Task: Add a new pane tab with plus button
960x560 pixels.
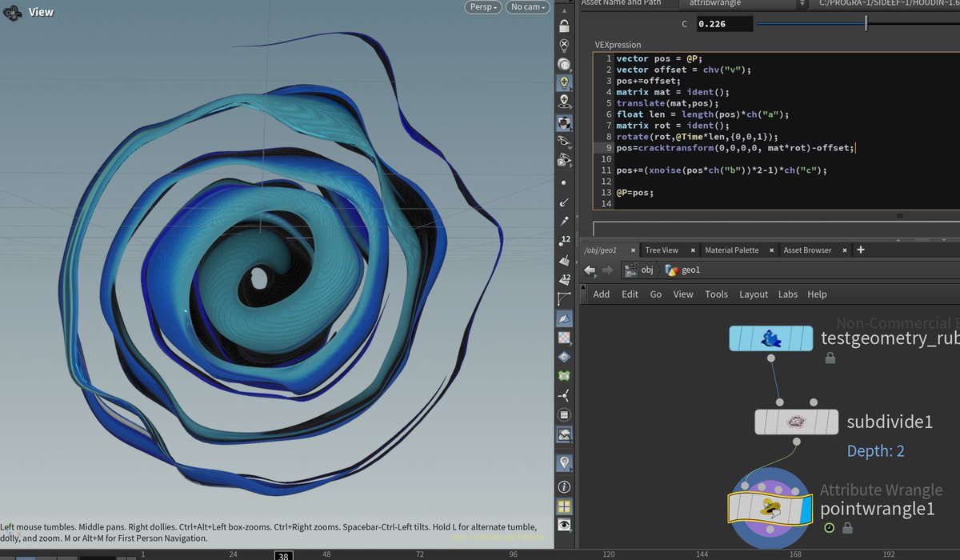Action: coord(861,250)
